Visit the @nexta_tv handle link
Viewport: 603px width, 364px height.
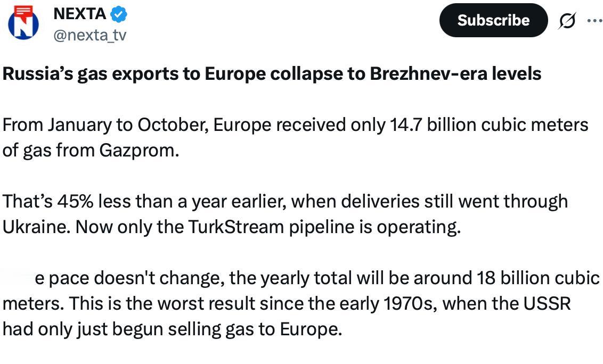(x=90, y=35)
